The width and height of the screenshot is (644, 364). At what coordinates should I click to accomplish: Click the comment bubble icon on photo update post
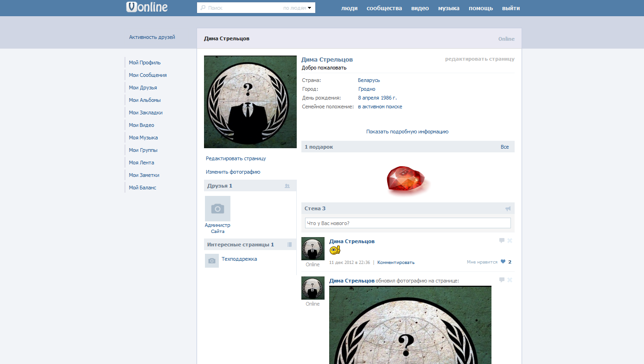[502, 280]
